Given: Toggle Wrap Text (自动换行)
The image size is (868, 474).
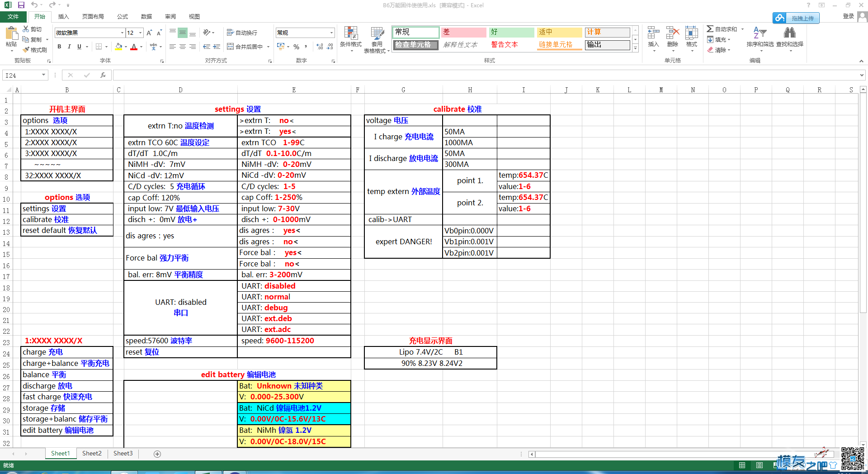Looking at the screenshot, I should 242,33.
